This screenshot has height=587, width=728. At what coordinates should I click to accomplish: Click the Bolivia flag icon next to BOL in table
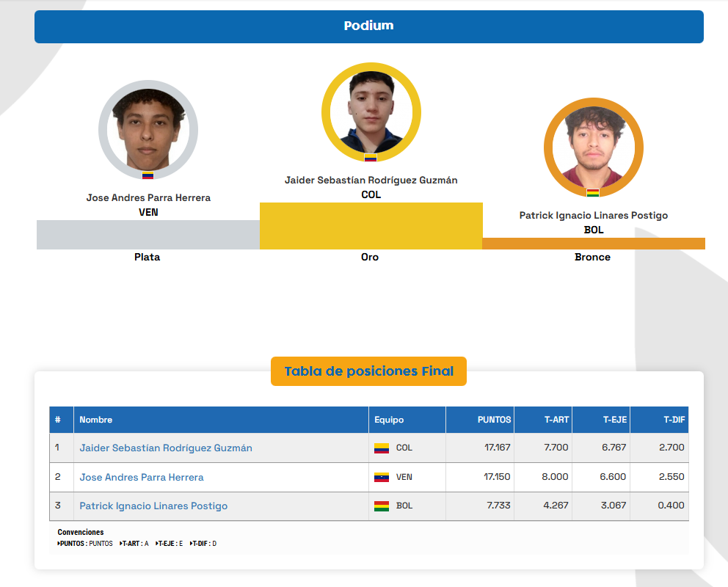pyautogui.click(x=381, y=506)
